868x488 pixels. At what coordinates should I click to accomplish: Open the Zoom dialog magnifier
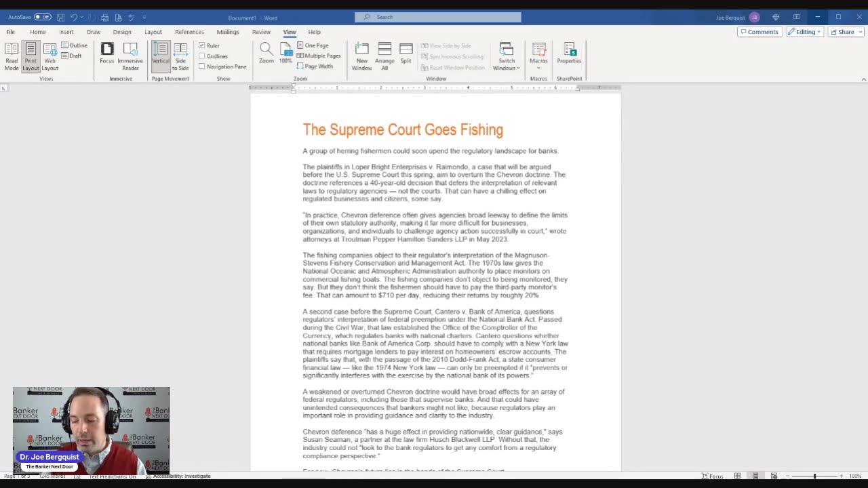pos(267,54)
